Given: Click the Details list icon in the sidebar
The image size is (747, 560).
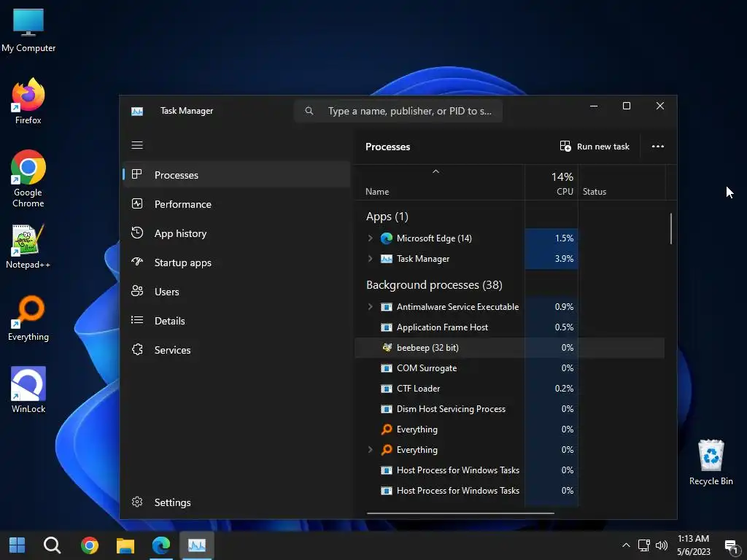Looking at the screenshot, I should pyautogui.click(x=136, y=320).
